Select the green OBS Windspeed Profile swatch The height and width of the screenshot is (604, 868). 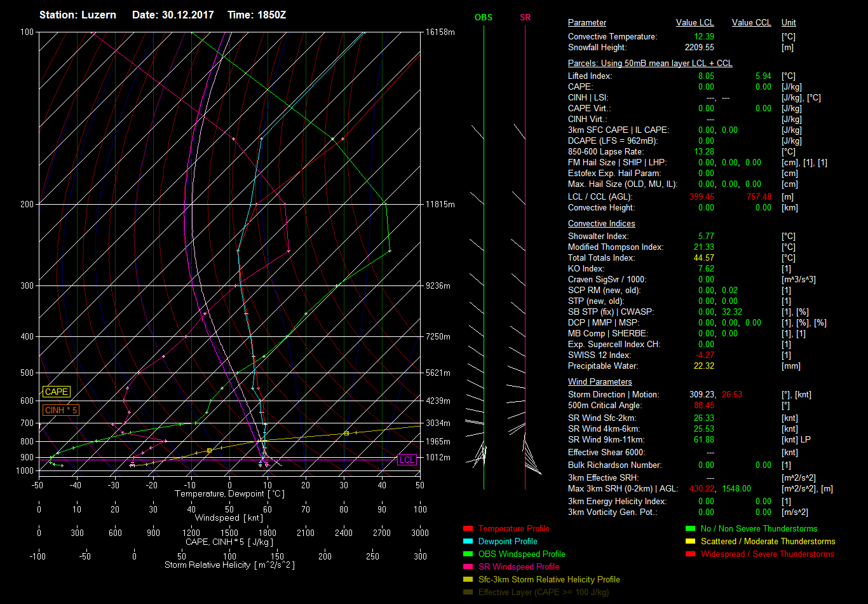468,554
